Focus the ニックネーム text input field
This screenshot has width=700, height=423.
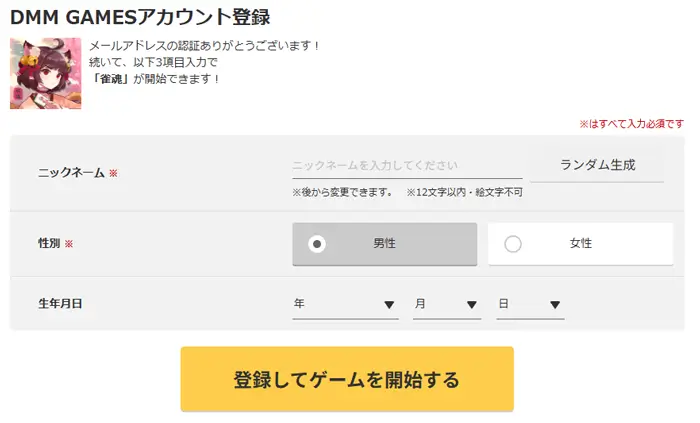coord(406,165)
